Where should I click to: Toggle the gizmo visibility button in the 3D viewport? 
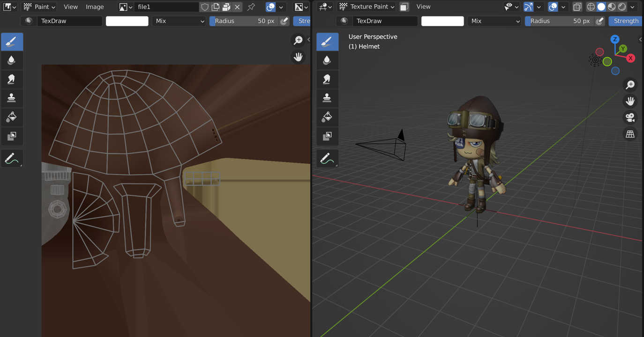coord(528,7)
